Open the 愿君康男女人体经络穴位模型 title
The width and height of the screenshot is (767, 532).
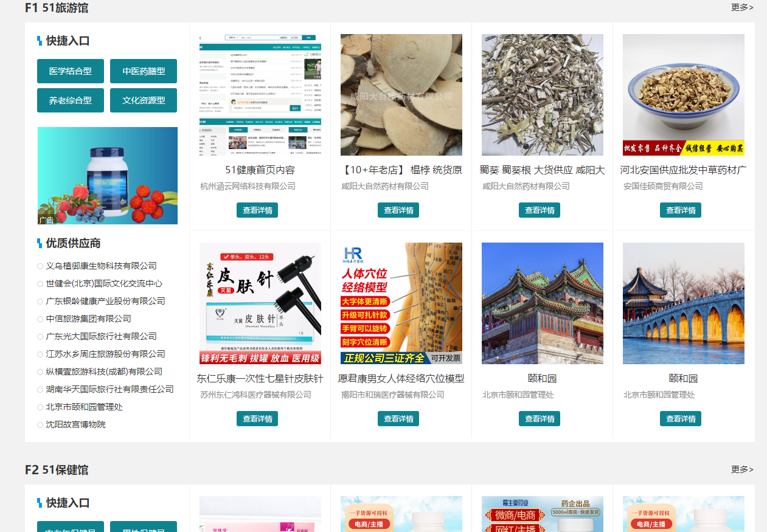click(401, 379)
